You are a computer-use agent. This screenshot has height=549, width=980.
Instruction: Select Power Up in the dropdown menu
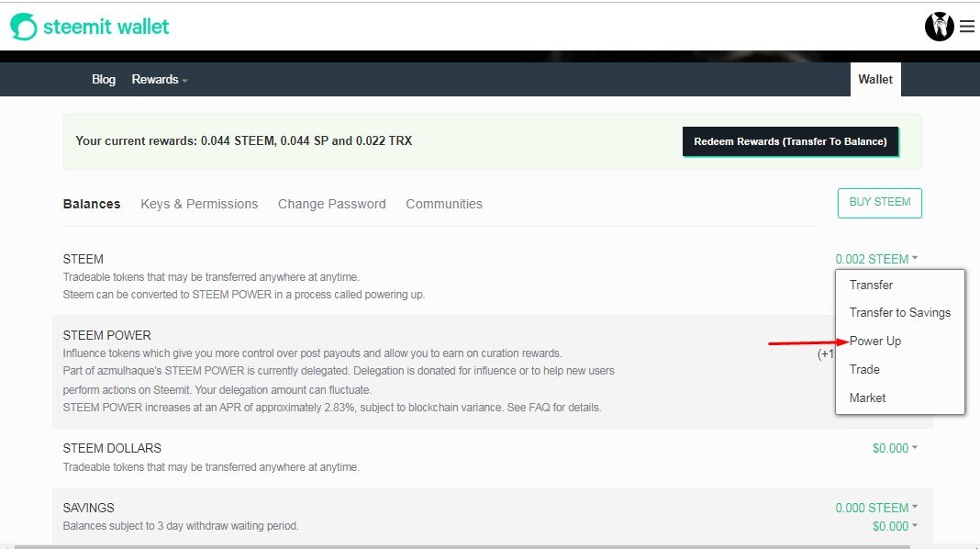coord(875,341)
